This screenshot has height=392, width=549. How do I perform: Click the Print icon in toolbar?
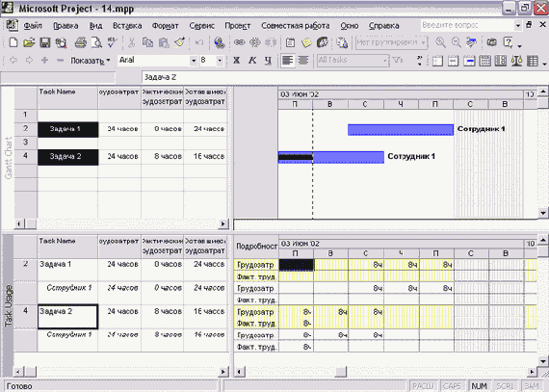[x=81, y=42]
